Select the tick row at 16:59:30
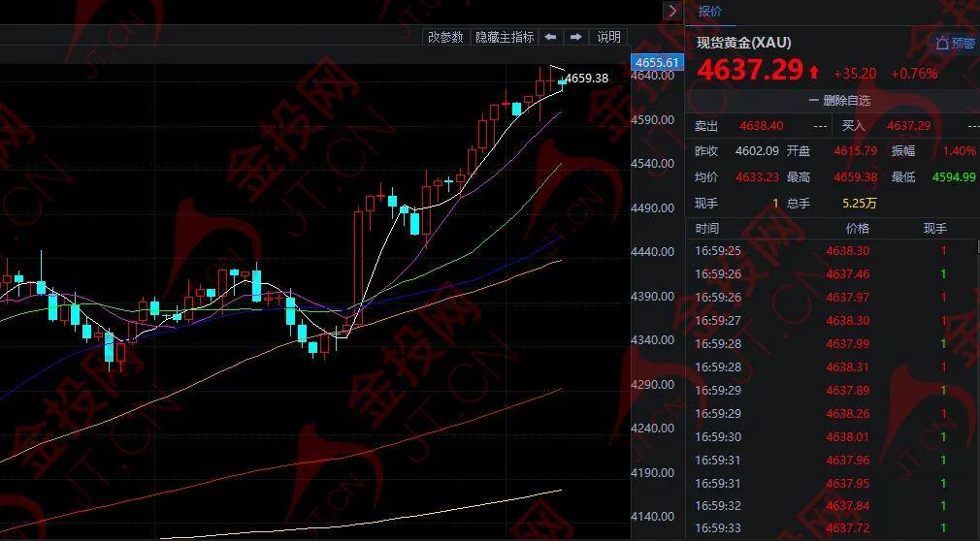This screenshot has height=541, width=980. click(x=832, y=437)
